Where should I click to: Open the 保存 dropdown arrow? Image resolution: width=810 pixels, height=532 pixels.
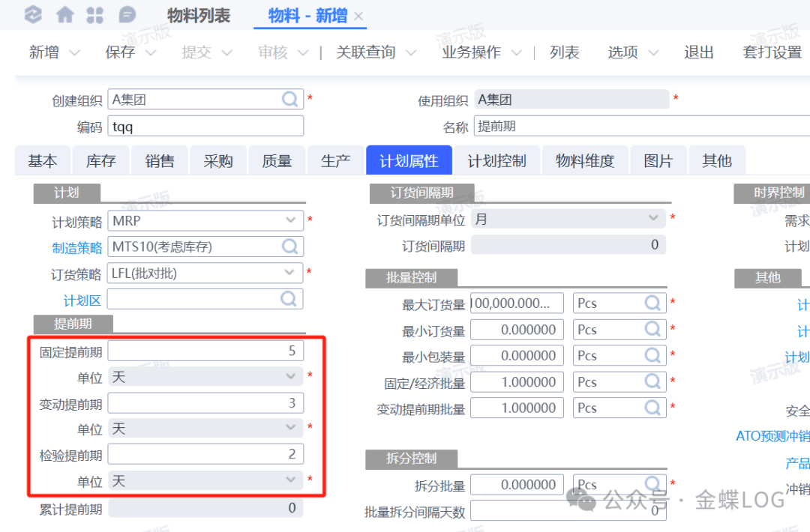pos(150,53)
